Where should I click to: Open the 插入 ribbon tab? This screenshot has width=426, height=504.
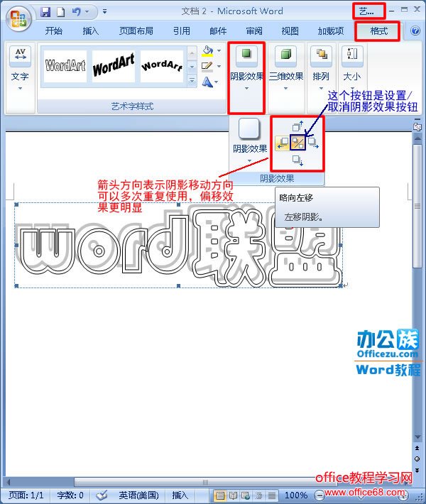(x=91, y=31)
